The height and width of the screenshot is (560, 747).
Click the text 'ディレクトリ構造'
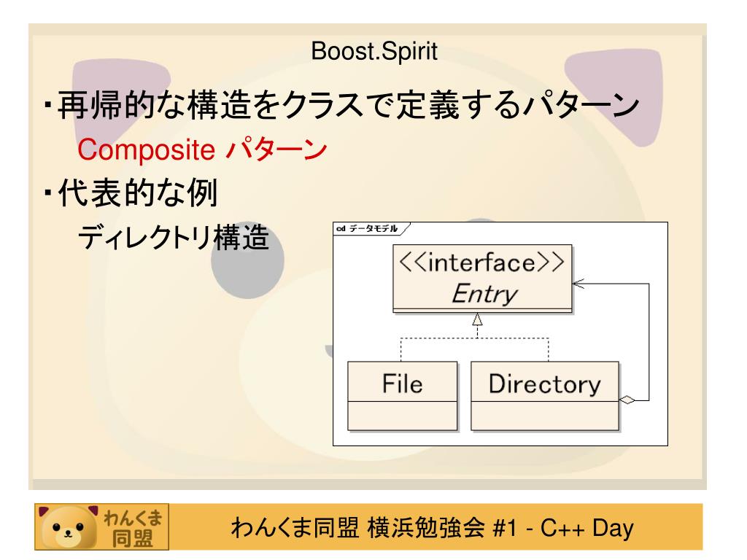pyautogui.click(x=174, y=237)
